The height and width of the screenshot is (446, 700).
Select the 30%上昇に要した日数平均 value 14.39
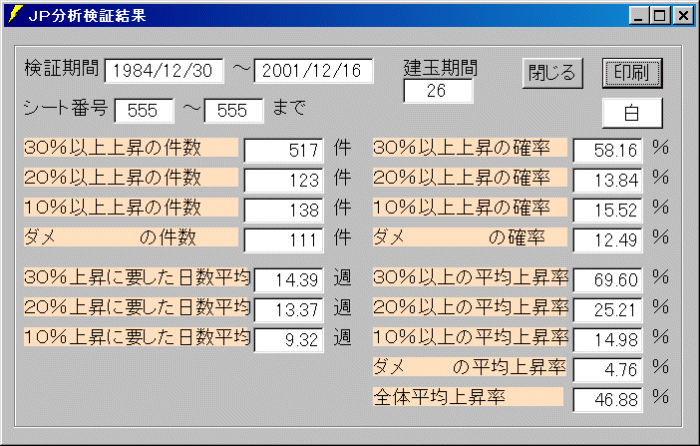(x=288, y=280)
